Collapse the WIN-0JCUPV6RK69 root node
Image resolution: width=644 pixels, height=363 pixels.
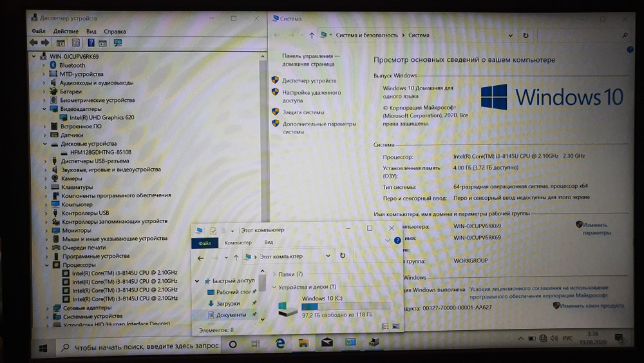tap(33, 56)
